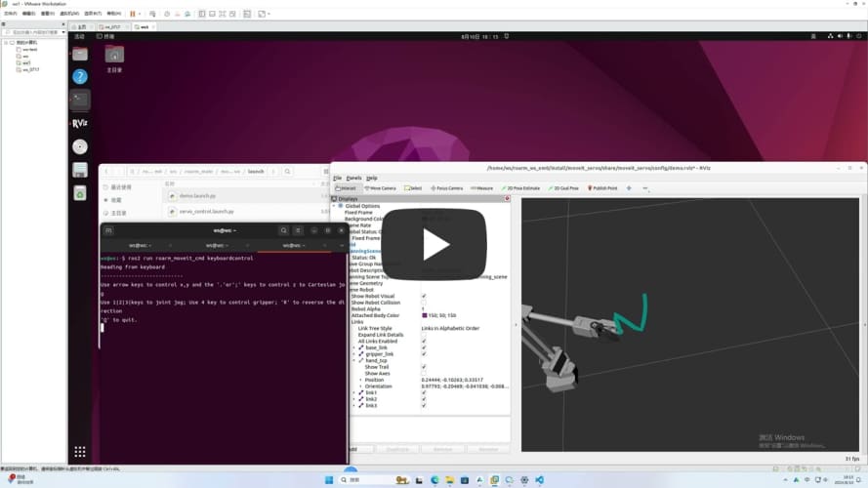This screenshot has height=488, width=868.
Task: Toggle the gripper_link checkbox
Action: (x=424, y=354)
